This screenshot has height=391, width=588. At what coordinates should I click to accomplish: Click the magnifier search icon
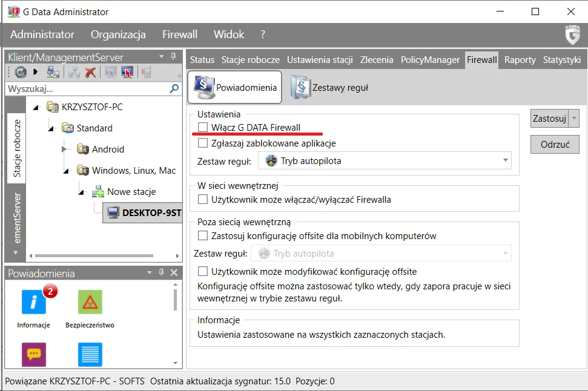click(x=174, y=89)
